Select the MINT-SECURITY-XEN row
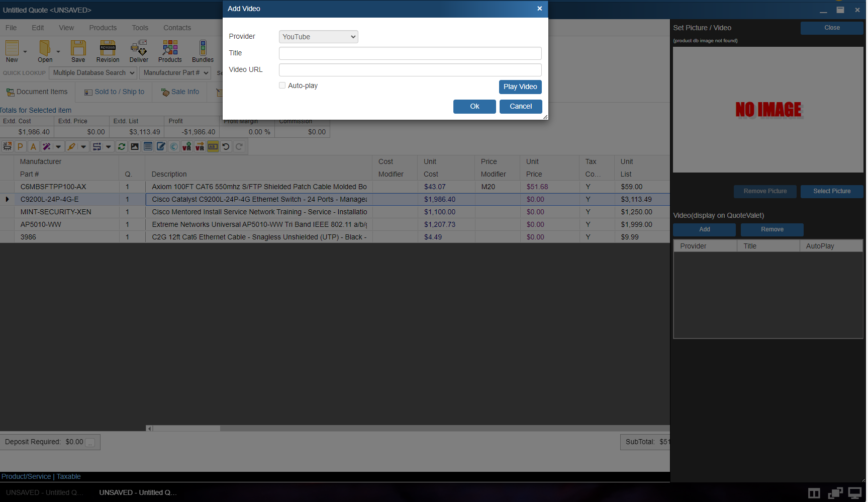Screen dimensions: 868x502 click(335, 212)
